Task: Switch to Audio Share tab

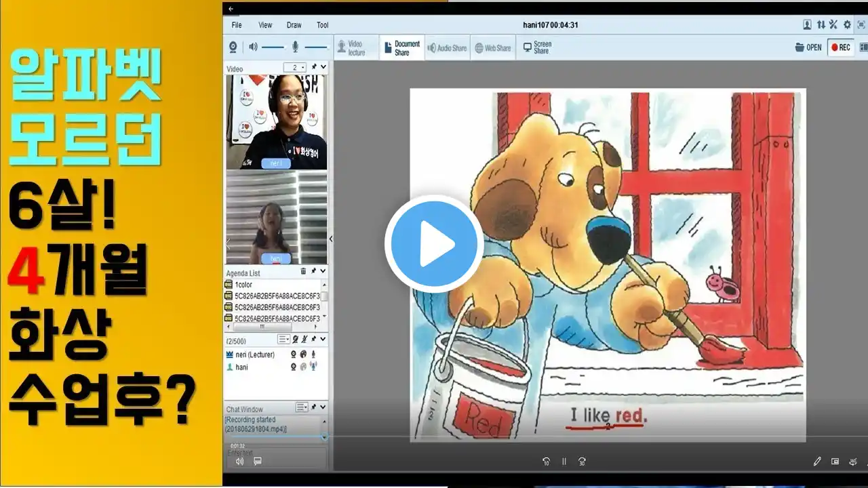Action: pos(448,47)
